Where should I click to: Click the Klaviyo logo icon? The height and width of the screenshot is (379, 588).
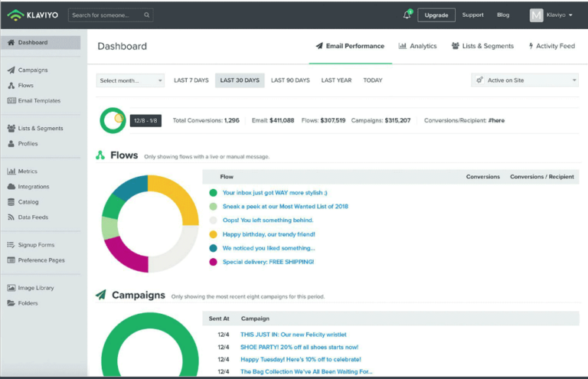pyautogui.click(x=15, y=15)
